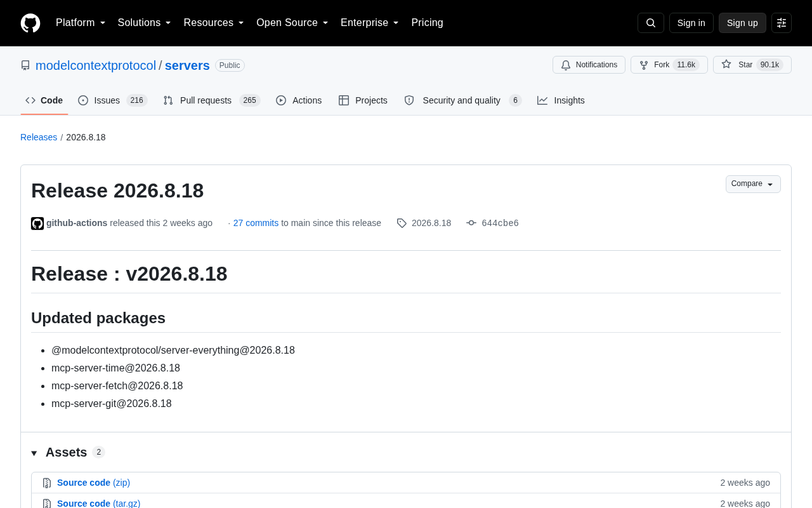Fork the servers repository
This screenshot has width=812, height=508.
pyautogui.click(x=669, y=65)
